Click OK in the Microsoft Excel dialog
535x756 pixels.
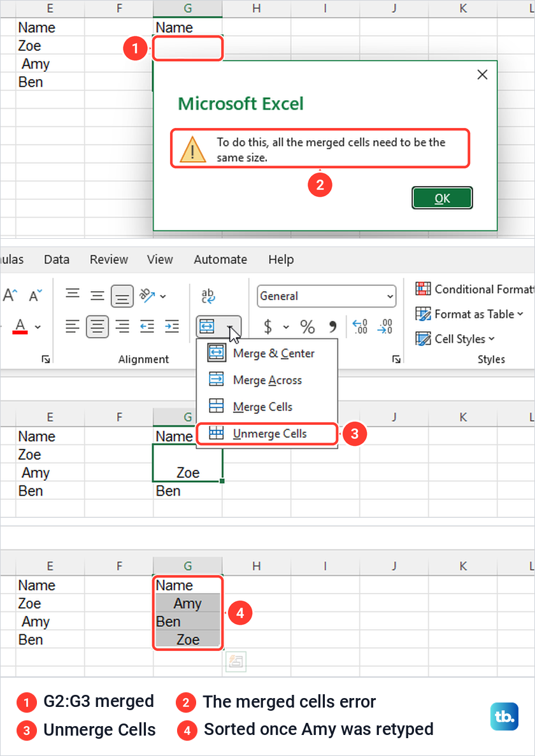point(442,198)
